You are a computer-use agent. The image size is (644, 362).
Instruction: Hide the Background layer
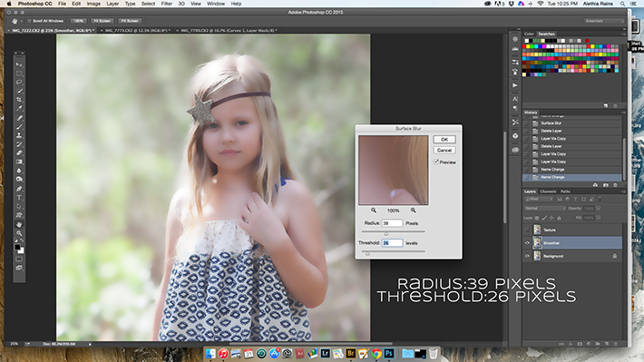[x=527, y=256]
